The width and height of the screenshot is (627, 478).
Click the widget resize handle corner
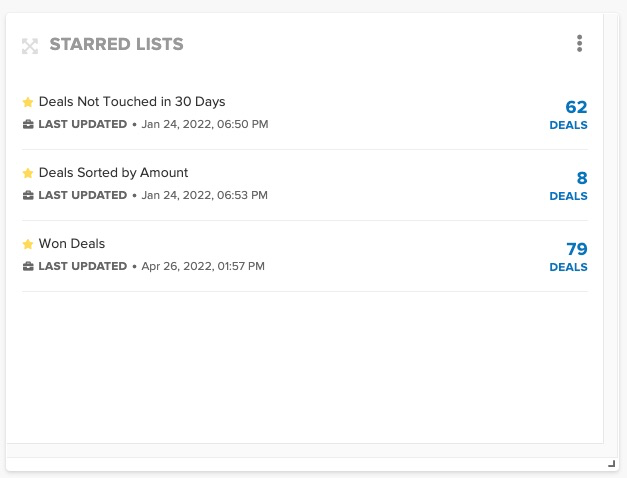pyautogui.click(x=611, y=464)
